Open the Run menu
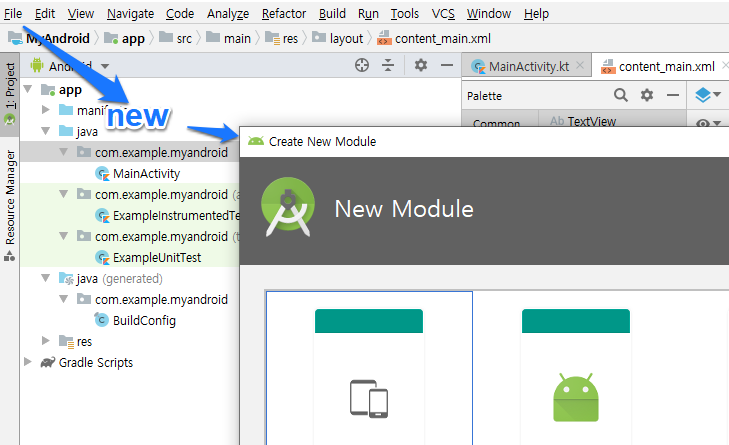The width and height of the screenshot is (729, 445). coord(368,14)
